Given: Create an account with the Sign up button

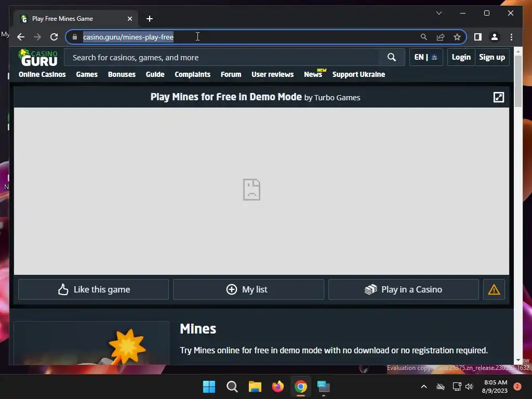Looking at the screenshot, I should (492, 57).
